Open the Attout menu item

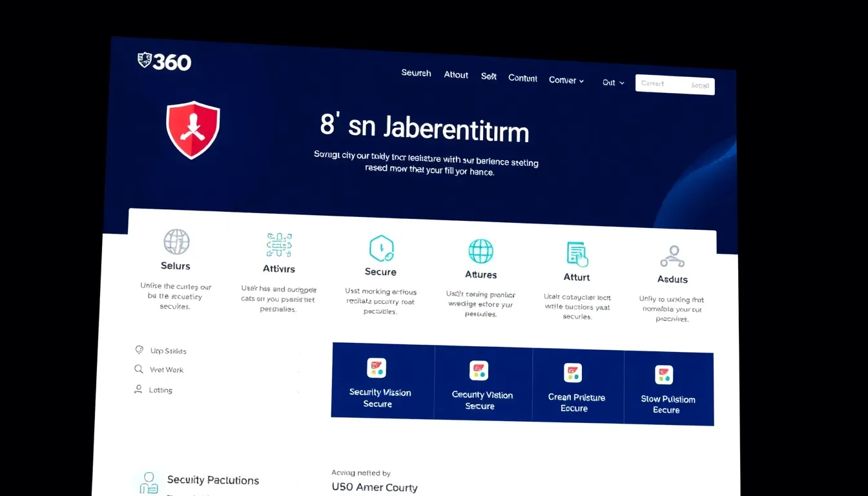[x=456, y=75]
